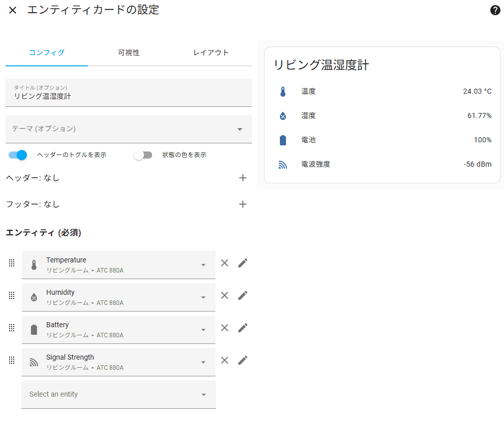504x426 pixels.
Task: Turn off ヘッダーのトグルを表示 switch
Action: [x=18, y=155]
